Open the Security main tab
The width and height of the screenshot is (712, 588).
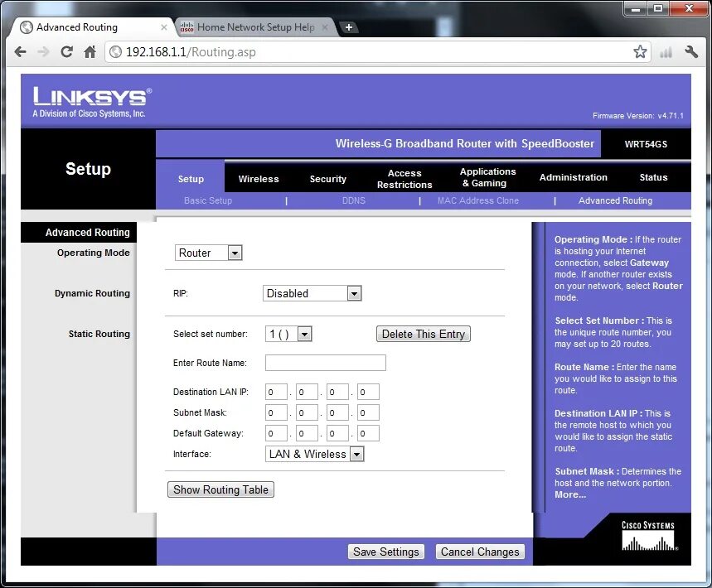pos(328,179)
